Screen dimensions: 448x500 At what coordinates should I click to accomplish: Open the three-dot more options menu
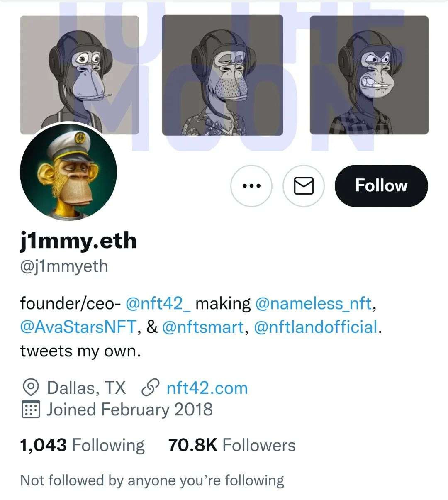click(251, 185)
